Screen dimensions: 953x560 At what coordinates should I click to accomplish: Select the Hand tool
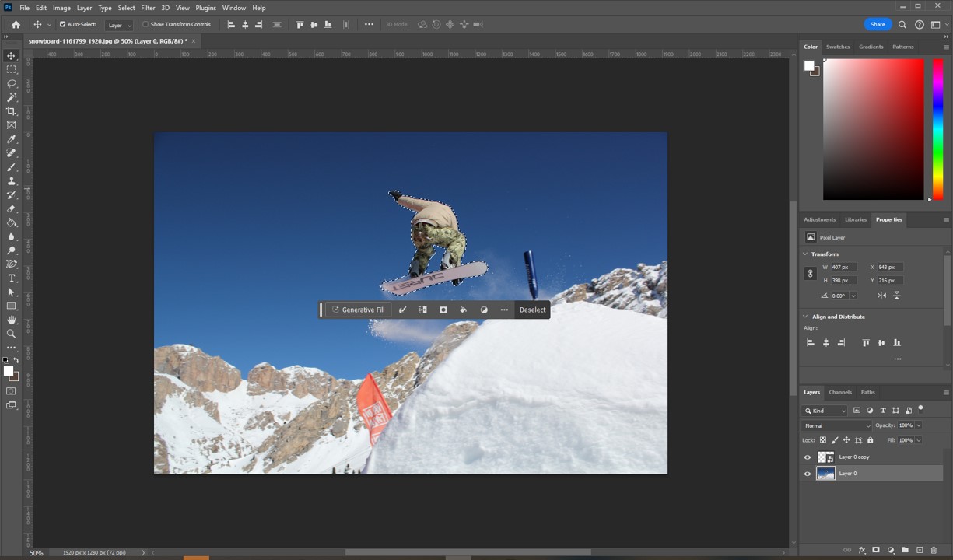11,320
